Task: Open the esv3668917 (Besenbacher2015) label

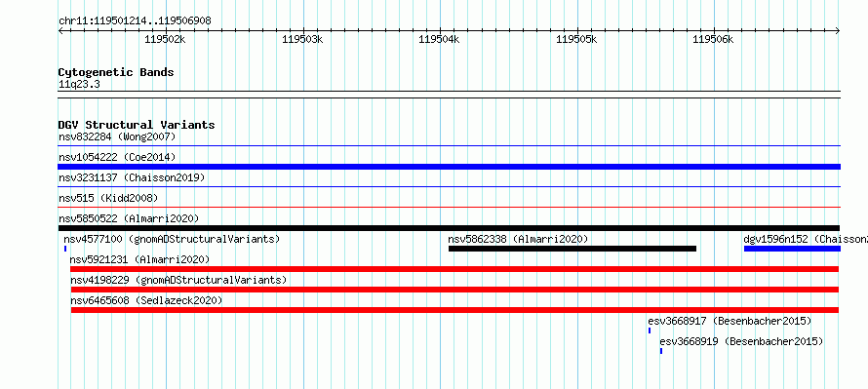Action: tap(730, 321)
